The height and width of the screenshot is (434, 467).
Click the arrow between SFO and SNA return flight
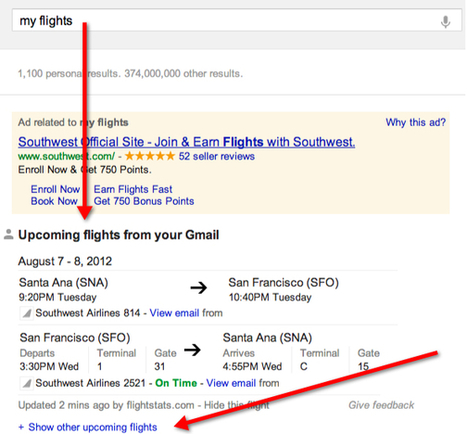coord(192,350)
